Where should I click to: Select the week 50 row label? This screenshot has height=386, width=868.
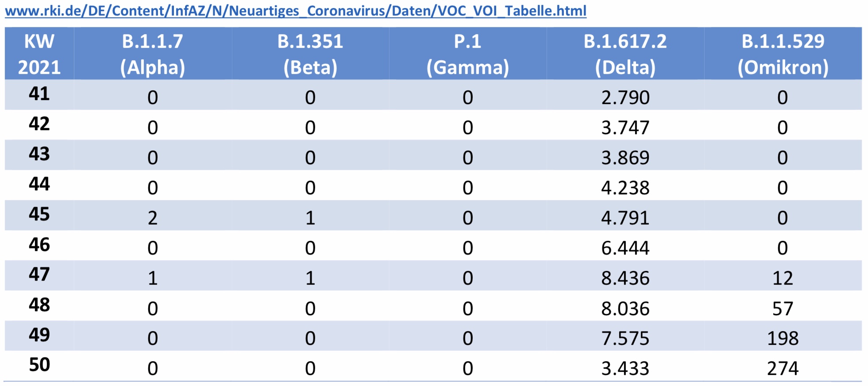pos(39,365)
